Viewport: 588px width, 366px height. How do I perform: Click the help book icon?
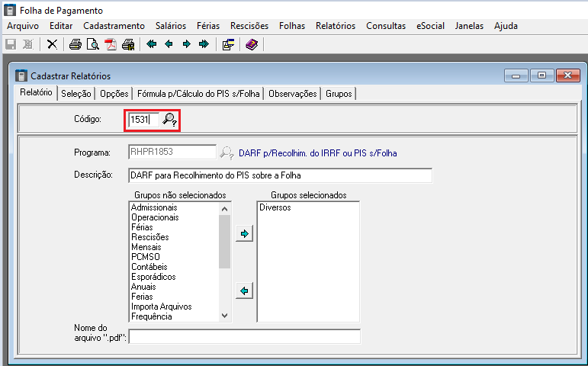(x=251, y=44)
